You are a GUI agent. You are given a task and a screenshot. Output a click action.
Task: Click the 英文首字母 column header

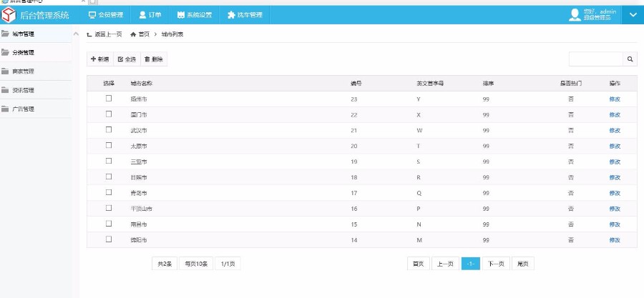[430, 83]
